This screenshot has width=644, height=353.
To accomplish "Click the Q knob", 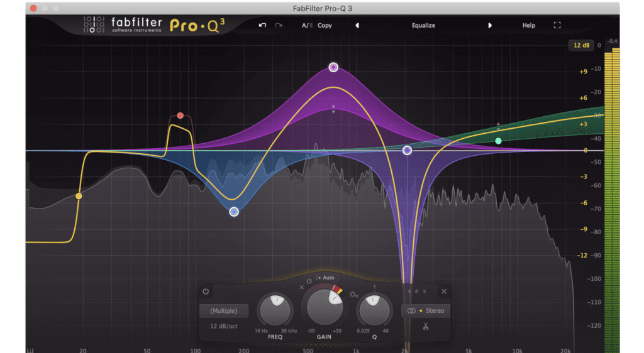I will (x=374, y=310).
